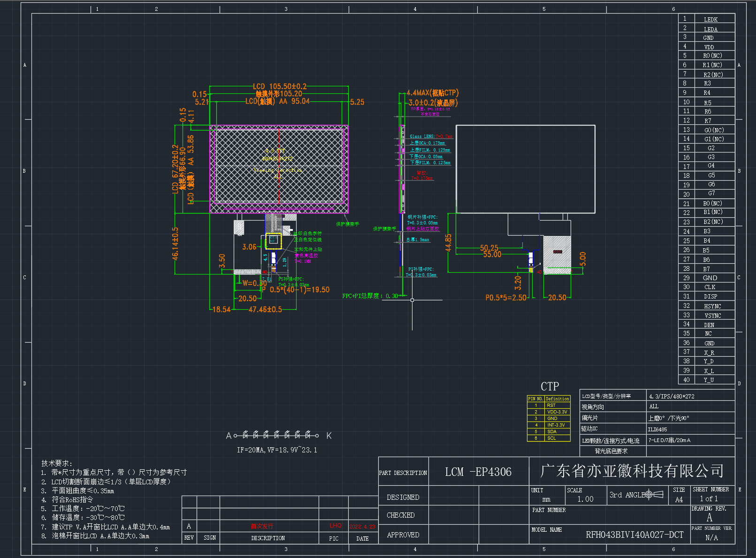Viewport: 756px width, 558px height.
Task: Select the 7-LED/7串/20mA backlight value
Action: (x=670, y=440)
